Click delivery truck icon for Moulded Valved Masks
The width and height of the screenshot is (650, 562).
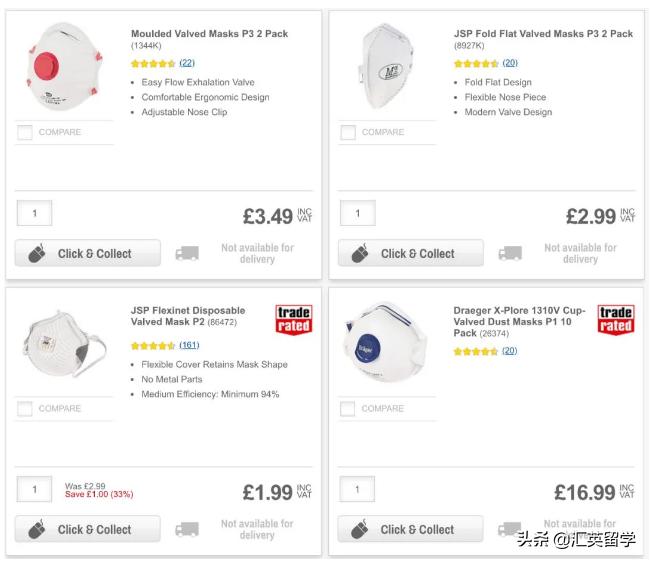click(x=187, y=254)
